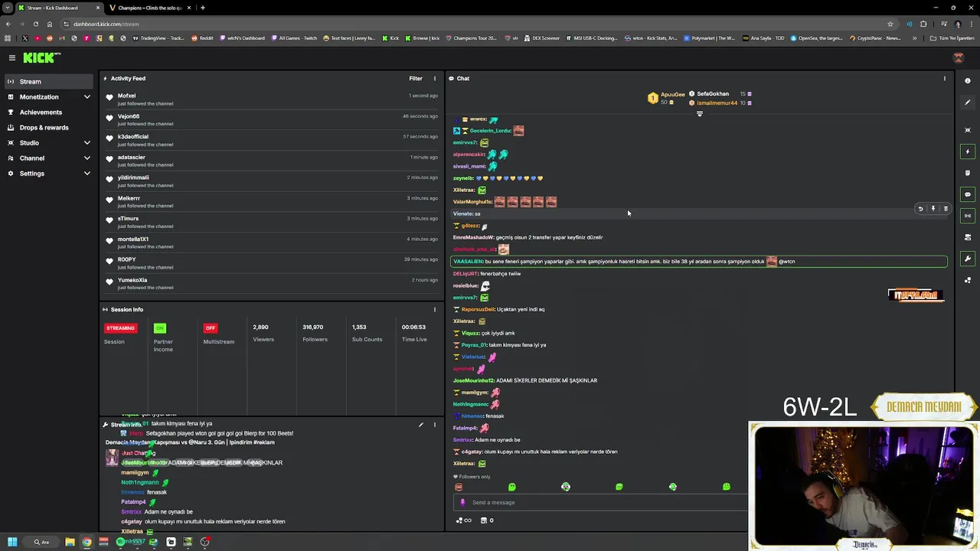Image resolution: width=980 pixels, height=551 pixels.
Task: Open Session Info three-dot options
Action: (x=434, y=309)
